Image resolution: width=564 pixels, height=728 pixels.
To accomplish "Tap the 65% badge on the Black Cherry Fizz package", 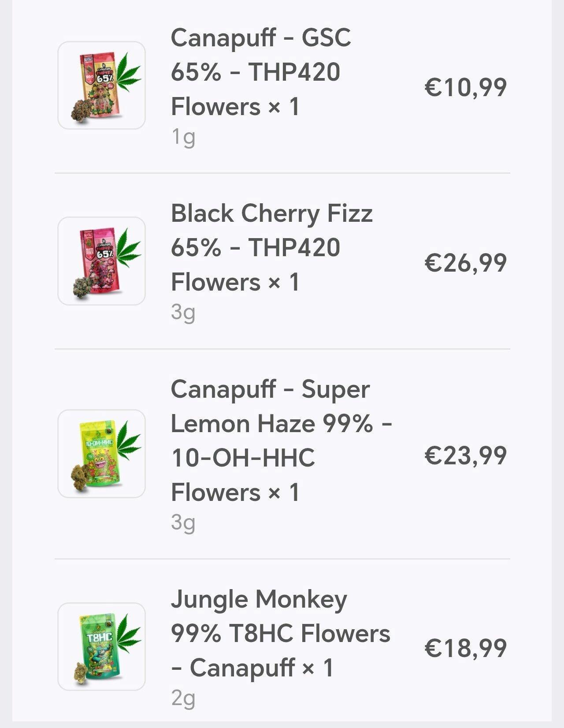I will coord(105,254).
